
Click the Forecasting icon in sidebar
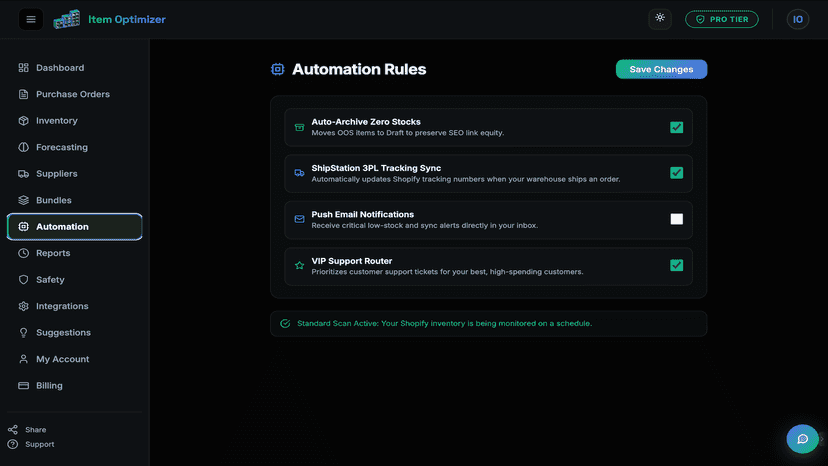[23, 147]
